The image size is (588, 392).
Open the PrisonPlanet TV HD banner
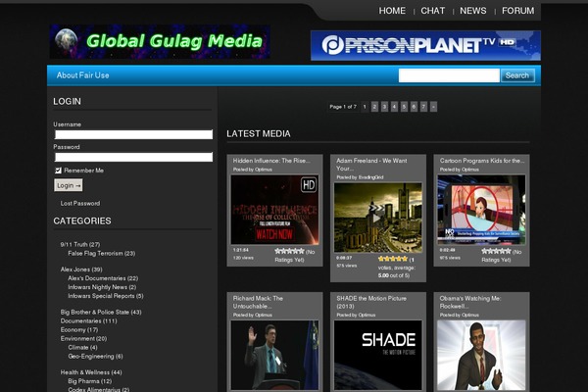pyautogui.click(x=425, y=45)
